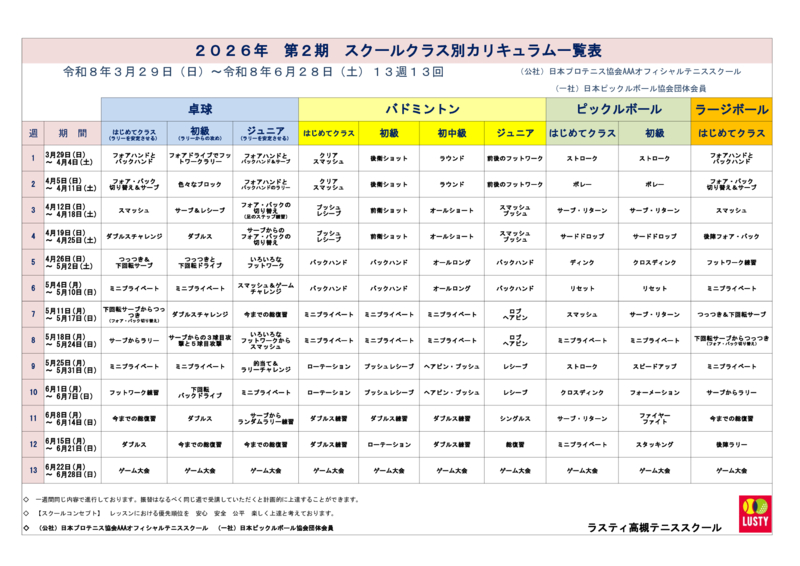Click (一社)日本ピックルボール協会団体会員 at top right
This screenshot has width=800, height=566.
(631, 89)
